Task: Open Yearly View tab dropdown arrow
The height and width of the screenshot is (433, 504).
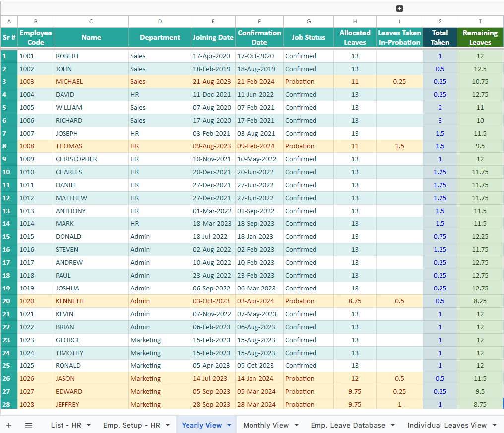Action: pos(229,425)
